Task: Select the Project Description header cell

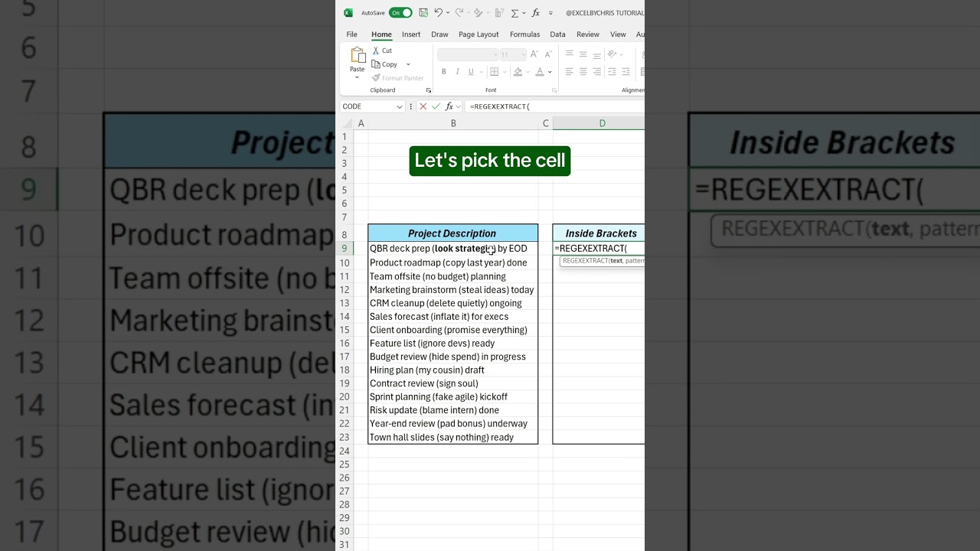Action: click(452, 233)
